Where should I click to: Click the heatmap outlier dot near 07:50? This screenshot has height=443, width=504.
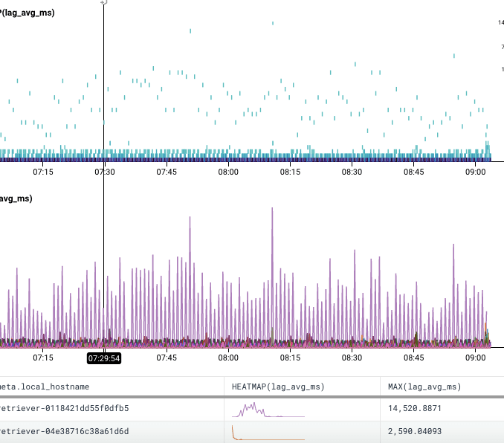190,30
